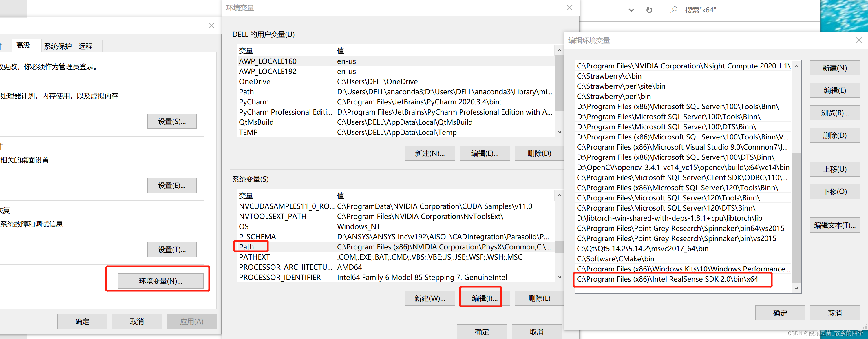
Task: Click the path list vertical scrollbar thumb
Action: 796,218
